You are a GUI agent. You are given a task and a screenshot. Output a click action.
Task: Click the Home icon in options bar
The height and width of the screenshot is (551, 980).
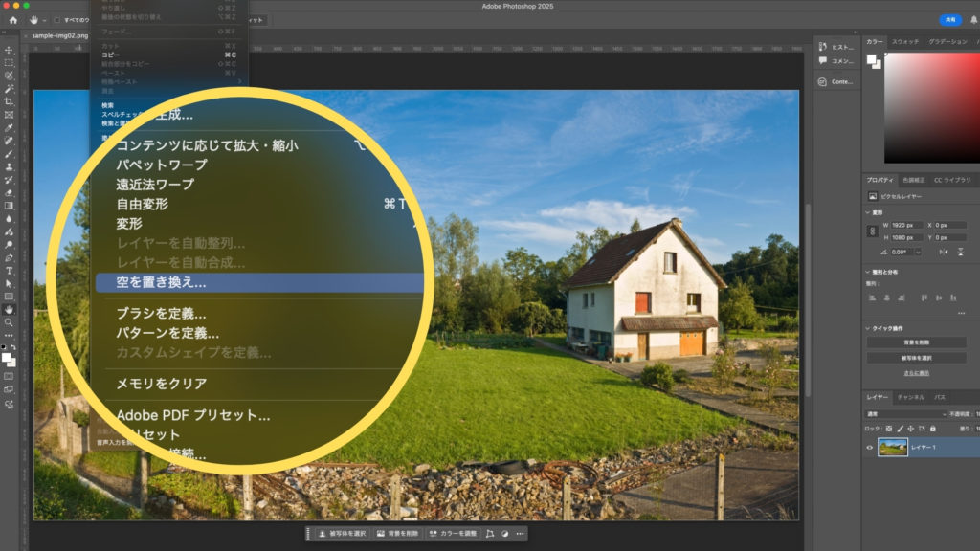pyautogui.click(x=13, y=19)
